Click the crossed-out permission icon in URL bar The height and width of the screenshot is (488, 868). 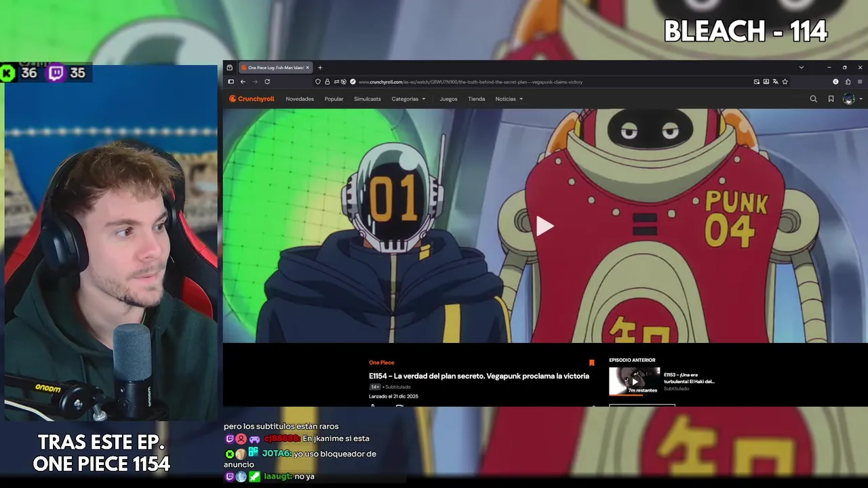tap(344, 82)
